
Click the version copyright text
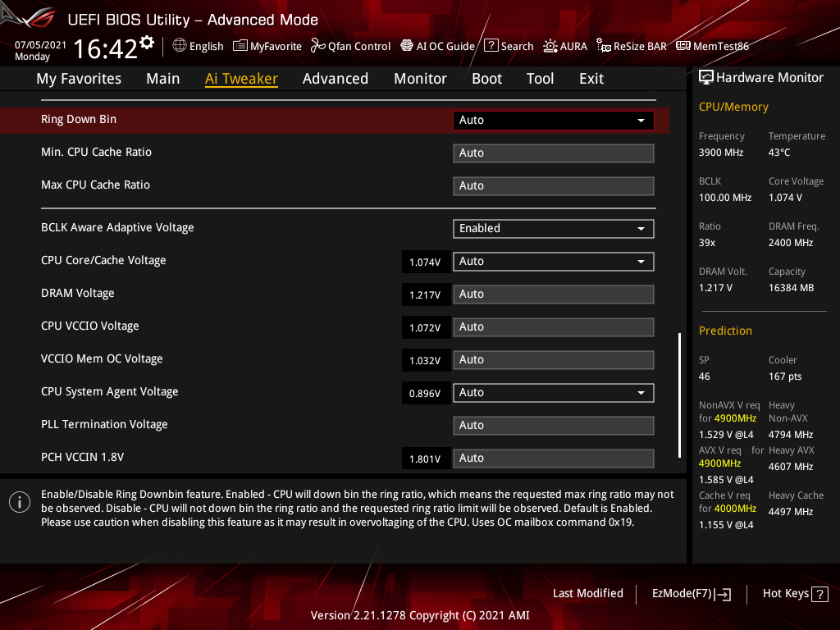[420, 615]
